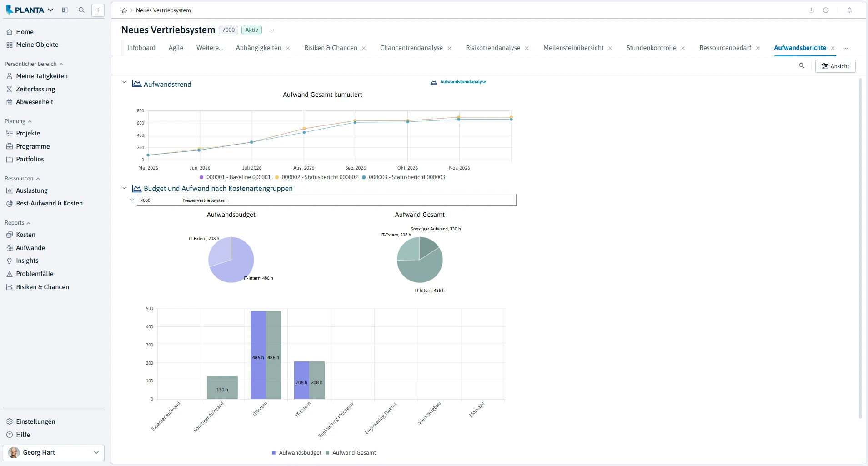Viewport: 868px width, 466px height.
Task: Toggle legend 000001 - Baseline 000001
Action: coord(235,177)
